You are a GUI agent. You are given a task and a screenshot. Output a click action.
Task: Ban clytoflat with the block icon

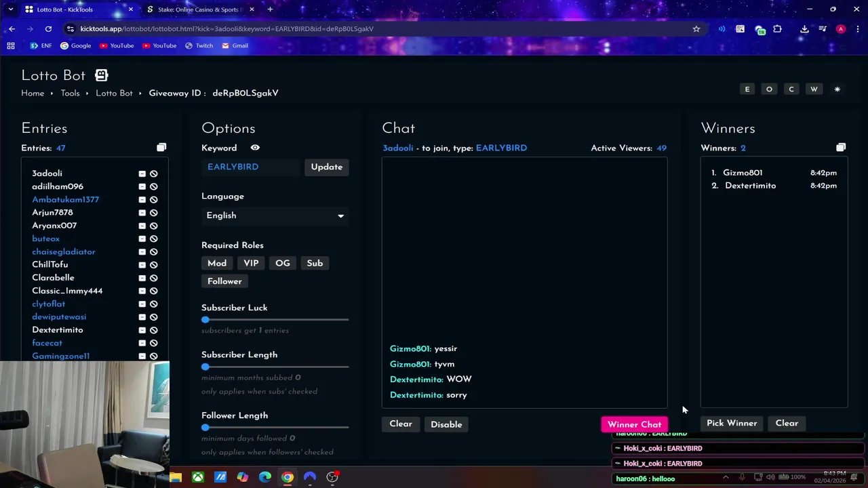coord(154,304)
